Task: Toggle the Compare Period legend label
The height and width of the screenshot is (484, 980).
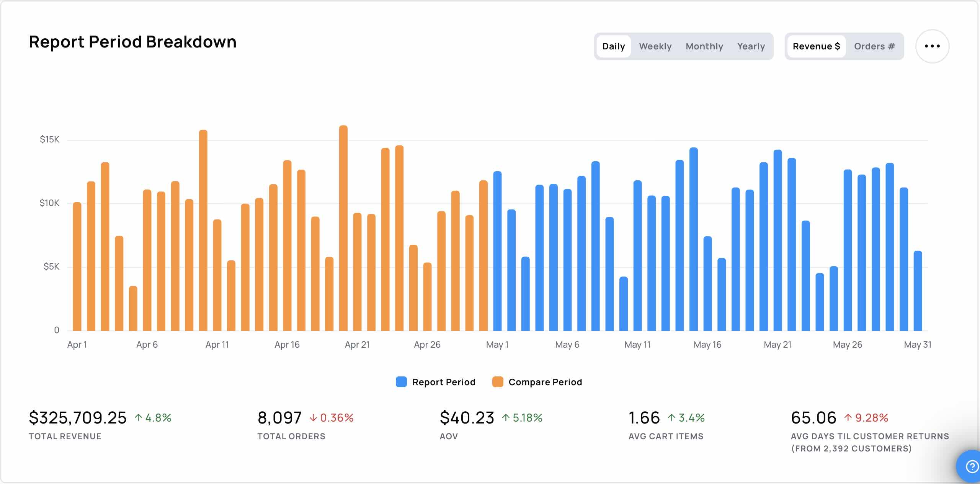Action: (545, 382)
